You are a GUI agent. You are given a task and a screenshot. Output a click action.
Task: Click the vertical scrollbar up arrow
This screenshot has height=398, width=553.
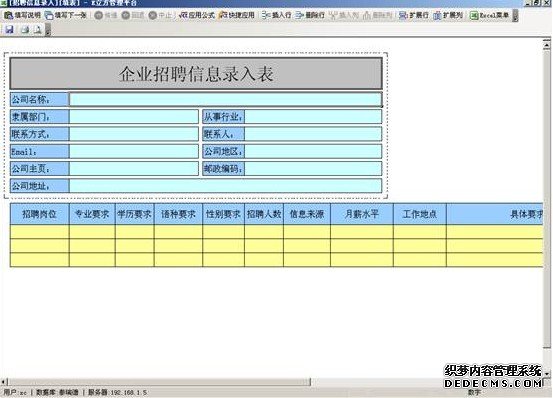point(547,45)
